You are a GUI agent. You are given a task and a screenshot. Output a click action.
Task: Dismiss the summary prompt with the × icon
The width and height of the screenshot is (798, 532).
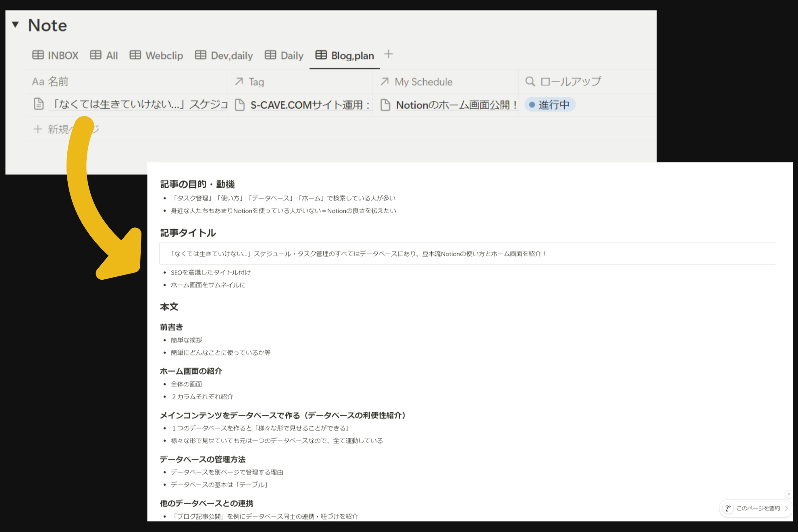click(x=789, y=494)
